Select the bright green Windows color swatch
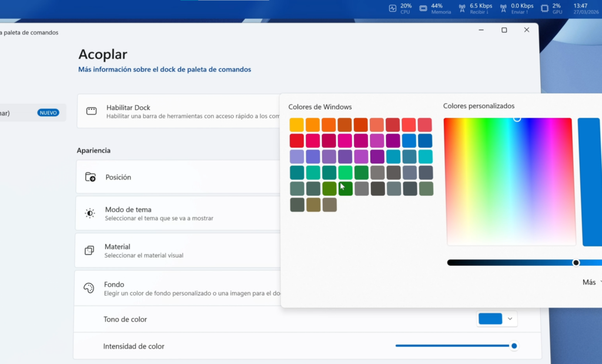602x364 pixels. point(345,172)
